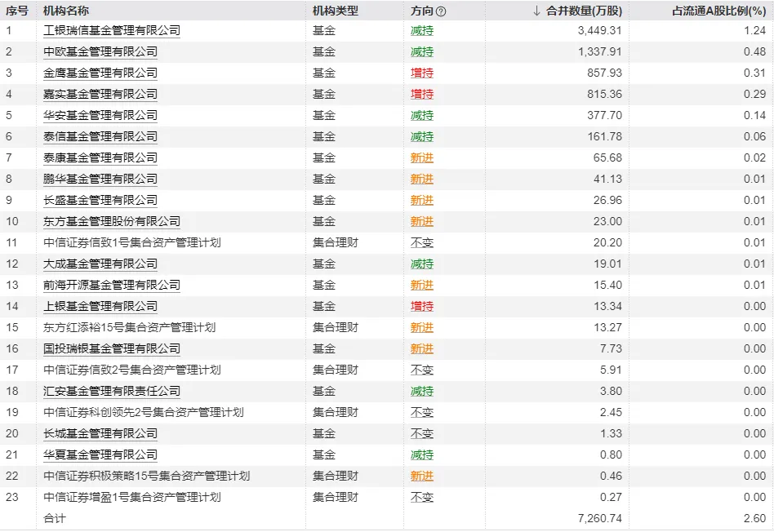Select 中信证券科创领先2号集合资产管理计划 name

[143, 413]
